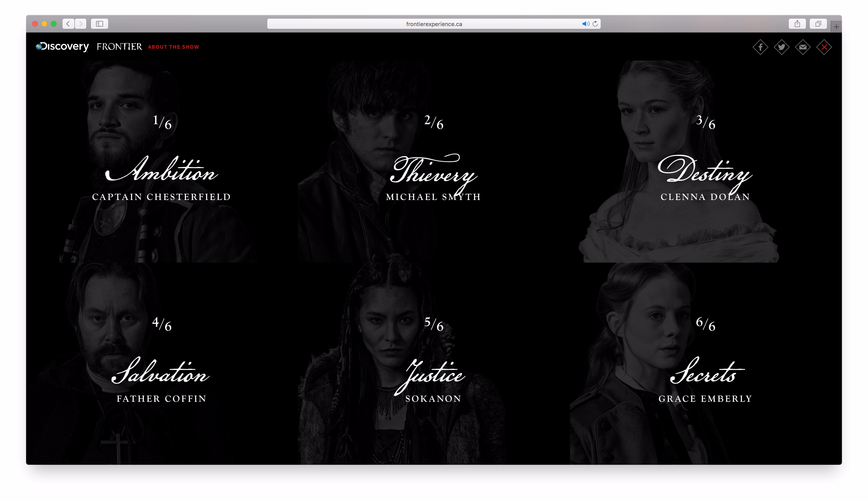Go back using the browser back arrow

(x=68, y=24)
